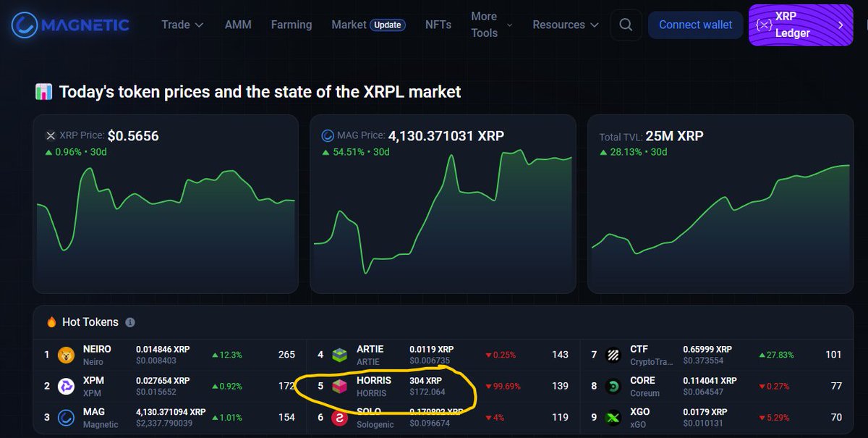Click the chart emoji icon beside heading

click(44, 92)
